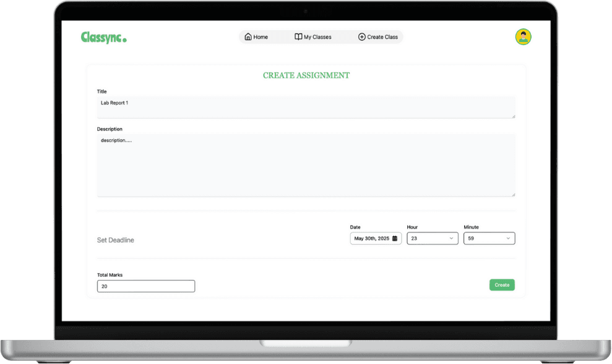Click the Classync logo
Image resolution: width=612 pixels, height=364 pixels.
tap(103, 38)
